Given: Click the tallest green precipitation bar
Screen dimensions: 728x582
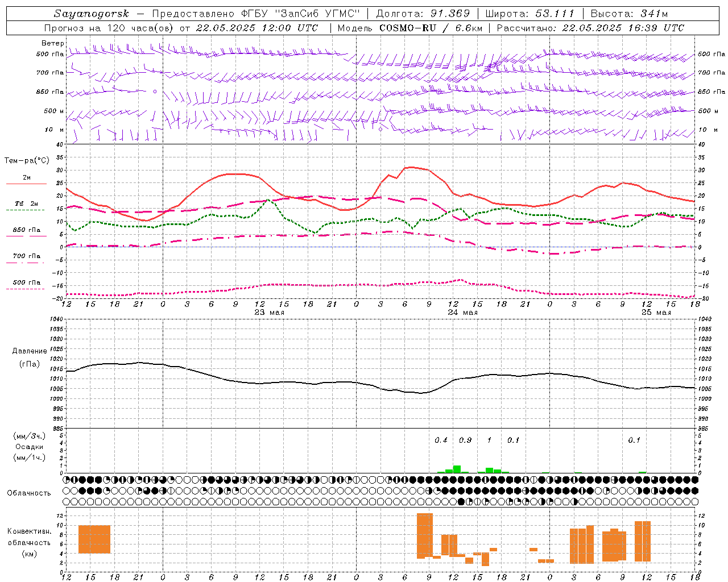Looking at the screenshot, I should (457, 469).
